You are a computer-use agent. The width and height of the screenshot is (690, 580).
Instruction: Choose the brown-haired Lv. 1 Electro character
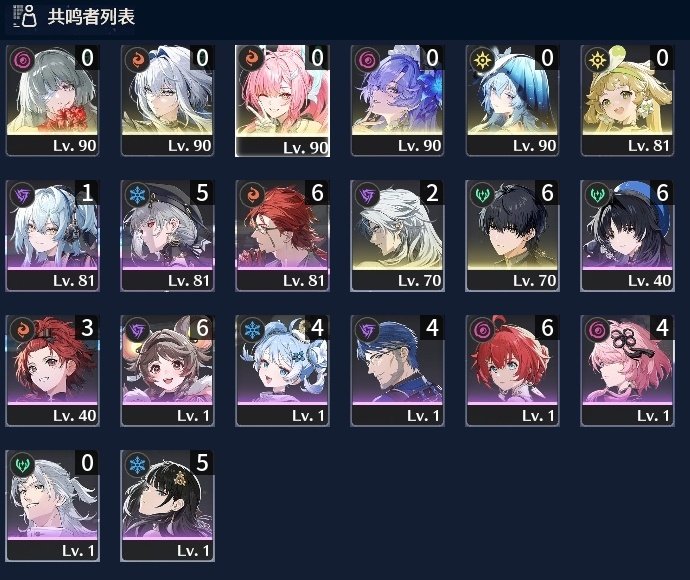[168, 371]
